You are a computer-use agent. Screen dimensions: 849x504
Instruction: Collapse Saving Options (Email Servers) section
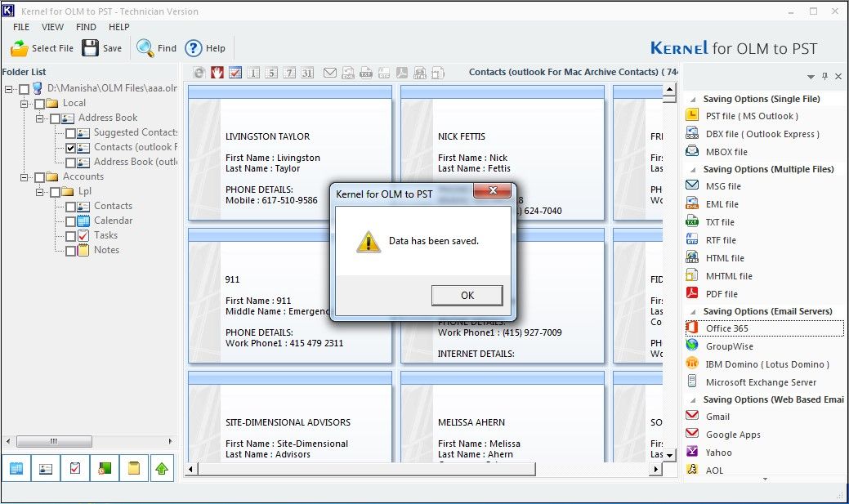tap(693, 312)
